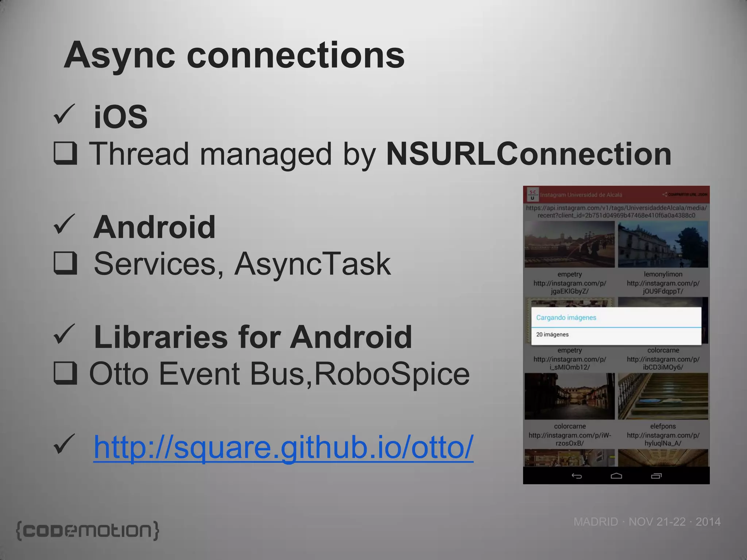Click the hyluqlNa_A Instagram link

[x=663, y=439]
